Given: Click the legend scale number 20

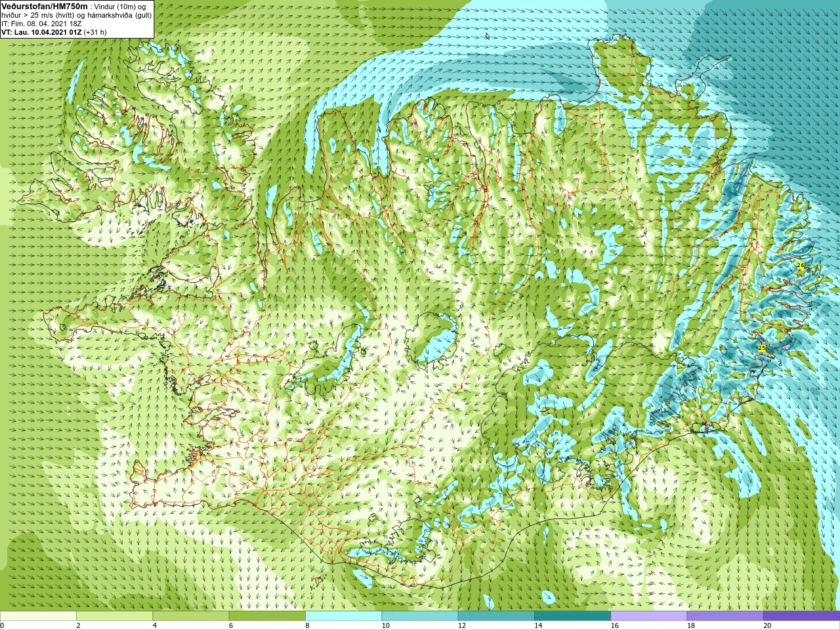Looking at the screenshot, I should click(767, 625).
